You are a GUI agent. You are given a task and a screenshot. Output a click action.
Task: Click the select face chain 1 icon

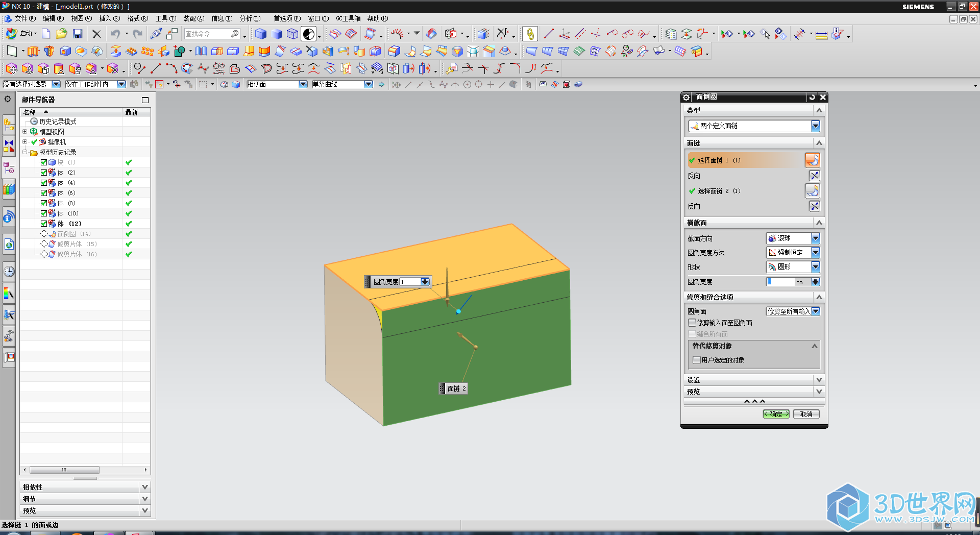812,160
